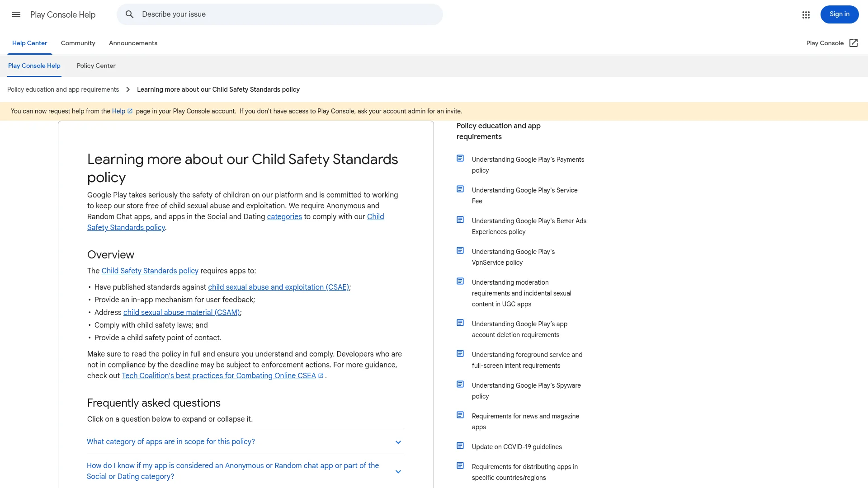Expand the Anonymous or Random chat app question

pos(245,471)
